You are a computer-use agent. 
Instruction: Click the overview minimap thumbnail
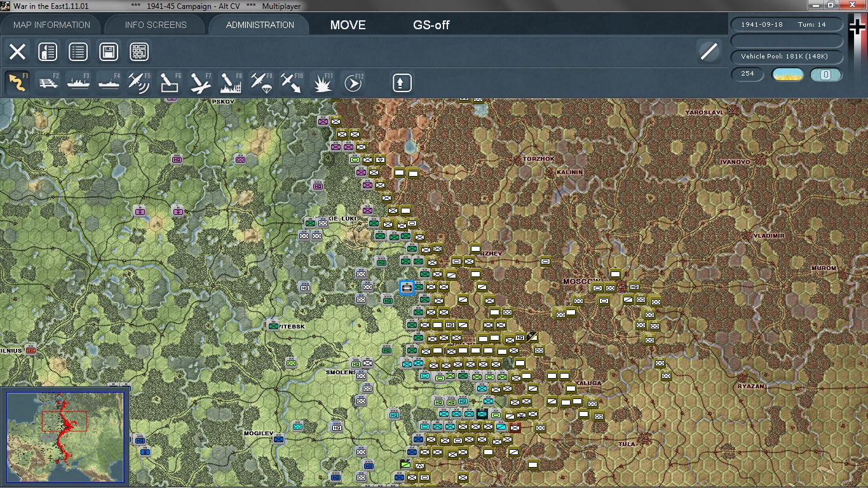pyautogui.click(x=65, y=436)
